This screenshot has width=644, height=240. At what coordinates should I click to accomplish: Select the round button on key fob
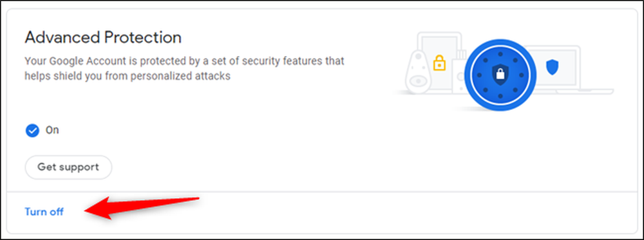pos(417,81)
